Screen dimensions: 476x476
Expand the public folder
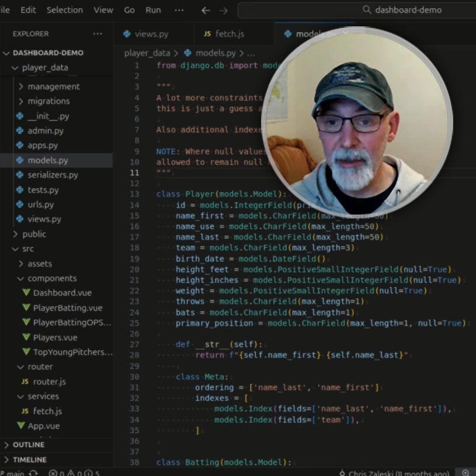pyautogui.click(x=34, y=234)
